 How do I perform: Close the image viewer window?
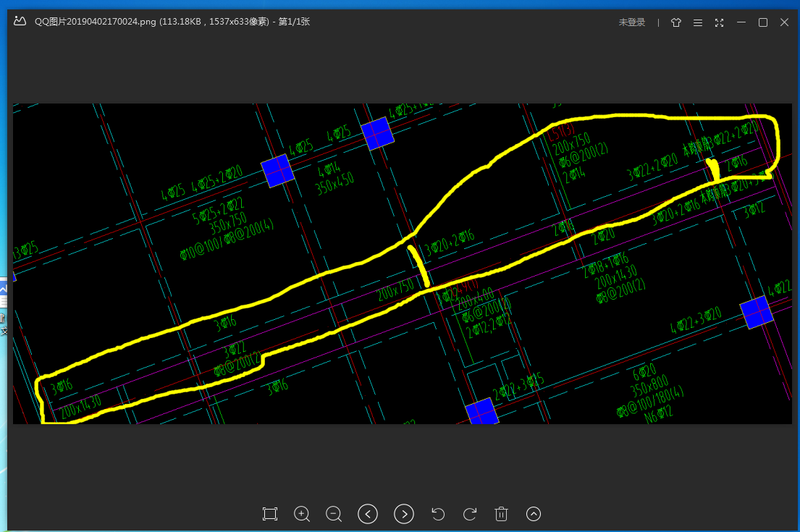[x=785, y=22]
